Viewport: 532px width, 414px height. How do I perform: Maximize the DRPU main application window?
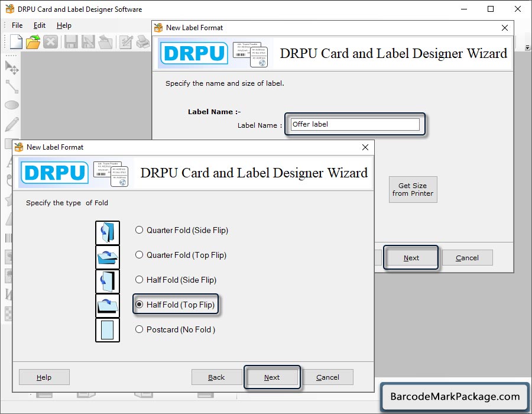[x=491, y=9]
